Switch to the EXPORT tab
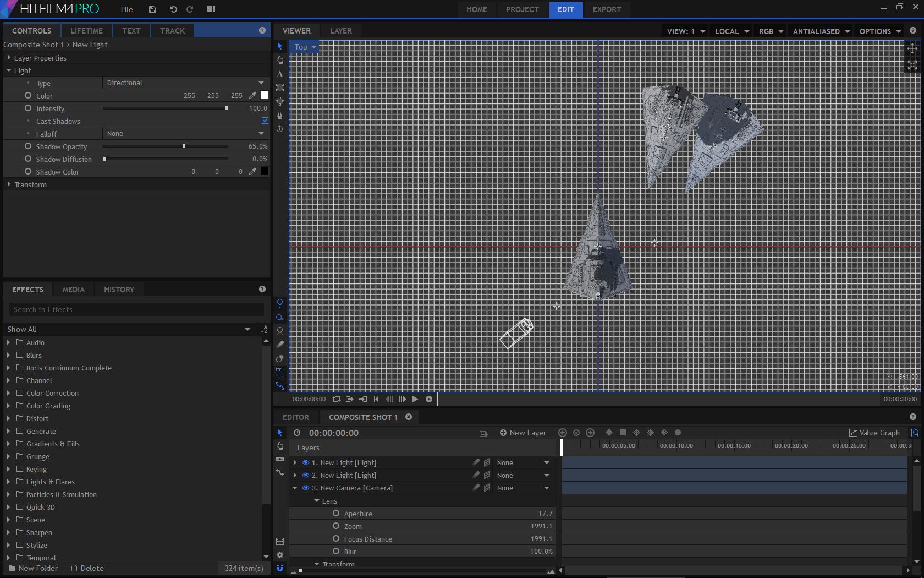The width and height of the screenshot is (924, 578). [607, 9]
